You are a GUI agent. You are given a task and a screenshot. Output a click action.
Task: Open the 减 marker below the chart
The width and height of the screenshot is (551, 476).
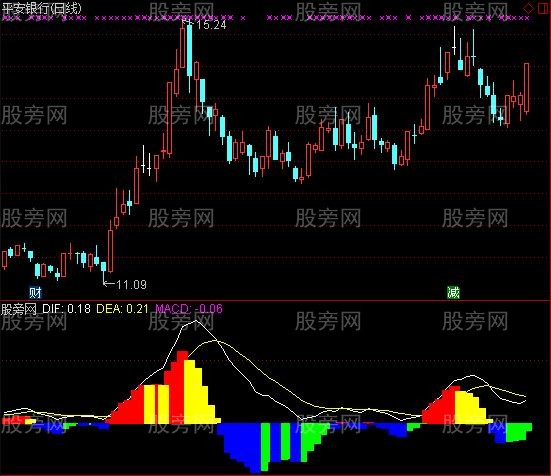[453, 292]
